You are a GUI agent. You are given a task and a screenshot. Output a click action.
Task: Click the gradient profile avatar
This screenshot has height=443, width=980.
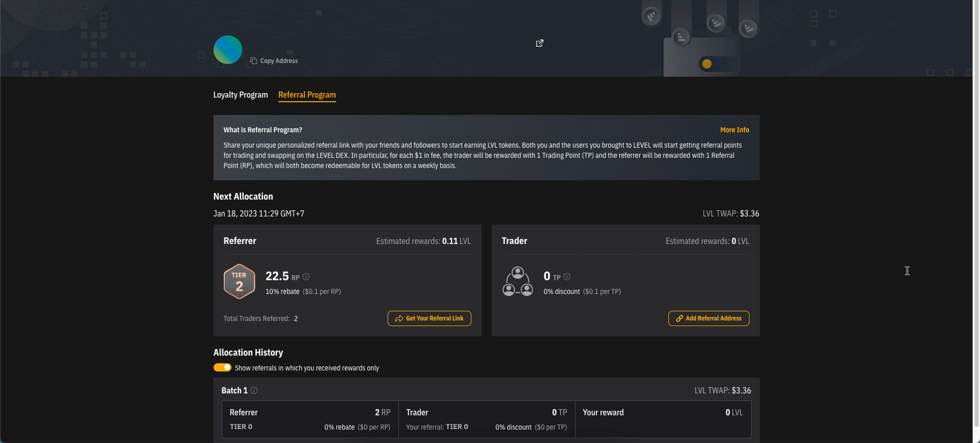click(228, 49)
